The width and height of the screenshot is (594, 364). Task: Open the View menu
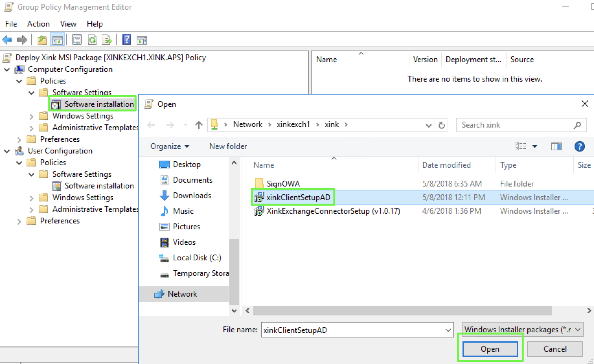tap(68, 24)
